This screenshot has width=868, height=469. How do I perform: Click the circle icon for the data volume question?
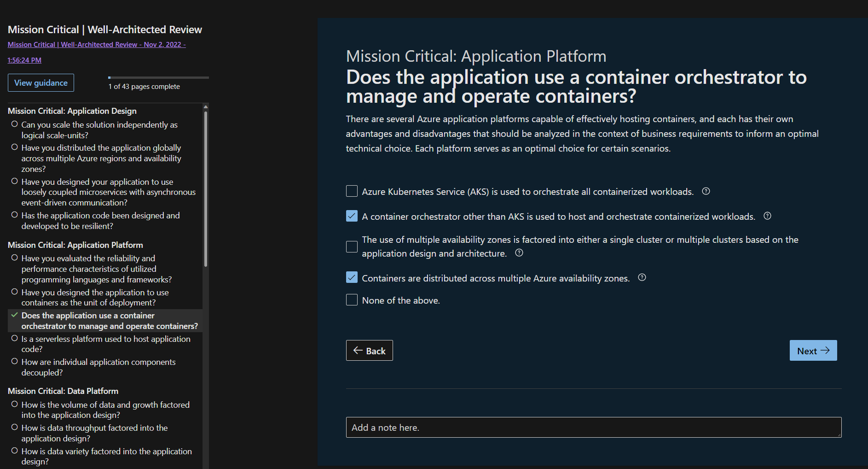15,404
